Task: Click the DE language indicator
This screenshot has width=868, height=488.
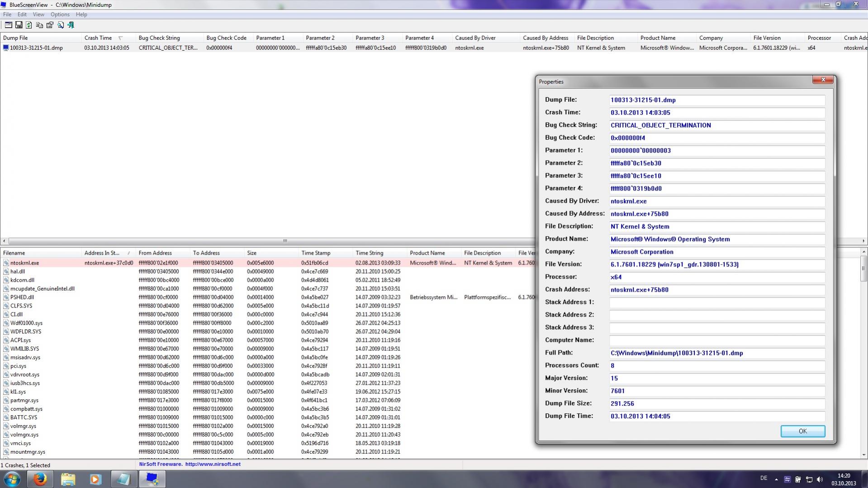Action: click(x=764, y=478)
